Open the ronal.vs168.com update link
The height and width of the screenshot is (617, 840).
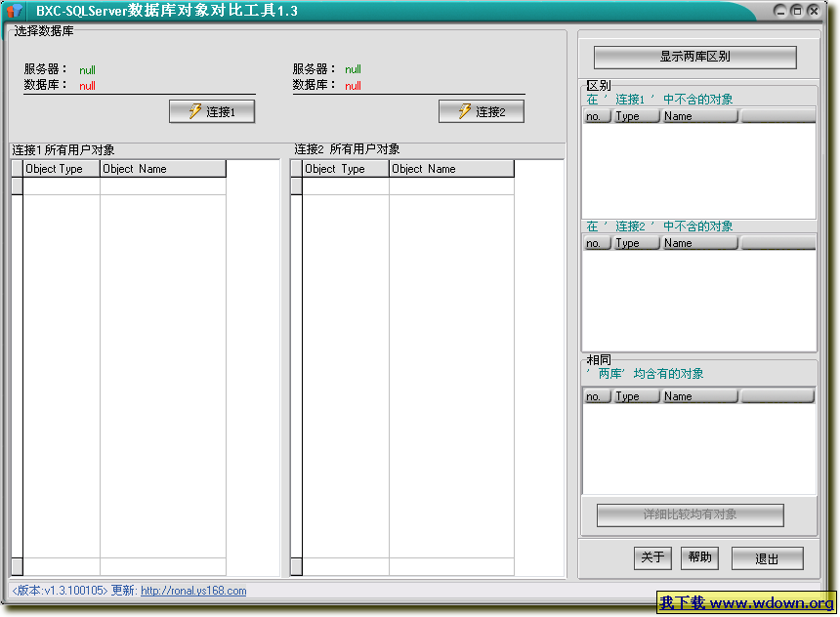click(193, 591)
